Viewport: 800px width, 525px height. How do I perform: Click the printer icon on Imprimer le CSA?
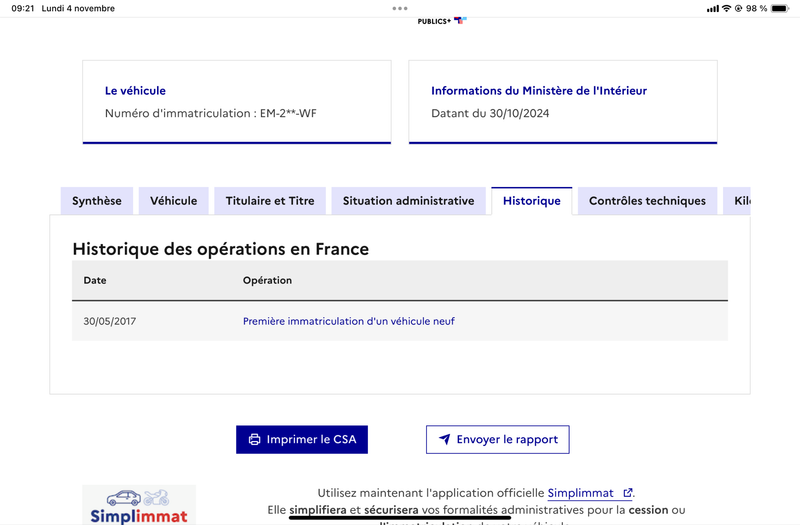click(x=254, y=439)
